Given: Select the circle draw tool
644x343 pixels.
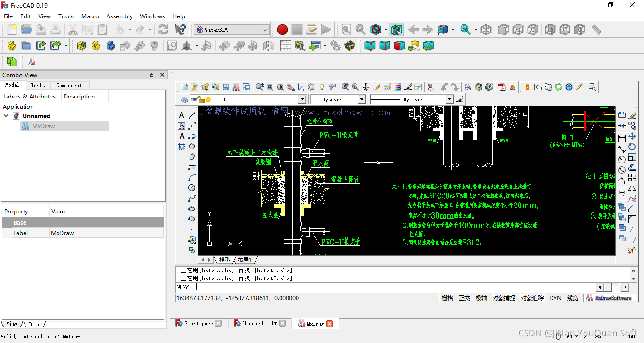Looking at the screenshot, I should click(192, 188).
